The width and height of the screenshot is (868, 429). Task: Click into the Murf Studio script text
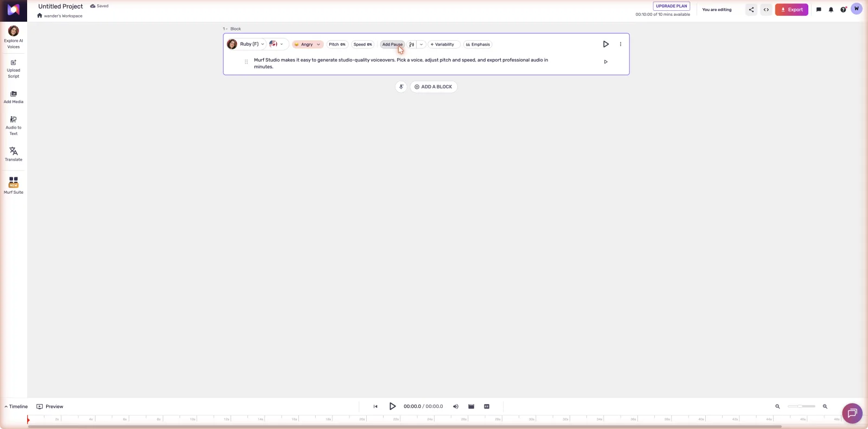tap(401, 63)
